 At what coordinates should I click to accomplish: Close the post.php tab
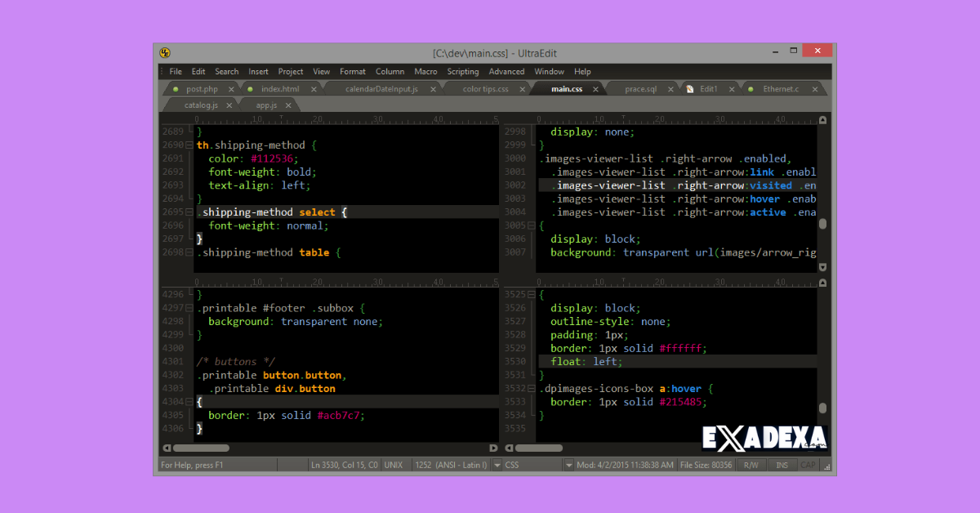[231, 89]
